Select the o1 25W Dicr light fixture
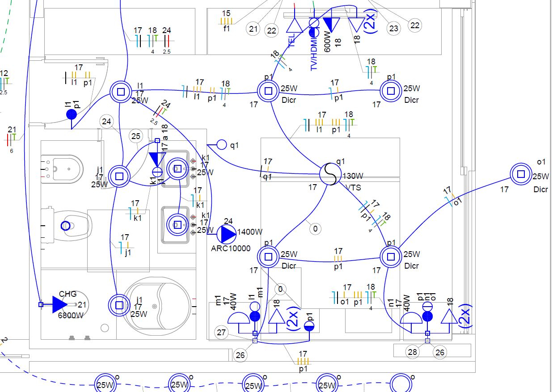The image size is (557, 392). coord(521,174)
